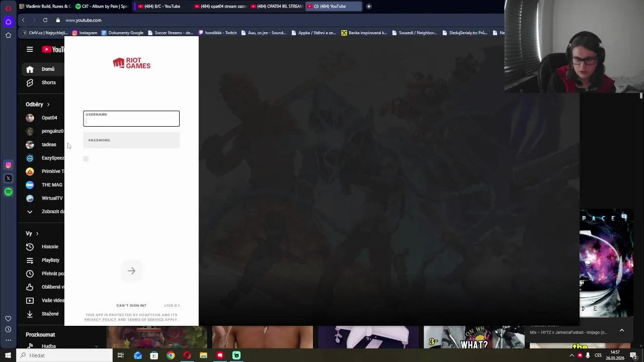Open the space album art thumbnail
Image resolution: width=644 pixels, height=362 pixels.
(606, 263)
